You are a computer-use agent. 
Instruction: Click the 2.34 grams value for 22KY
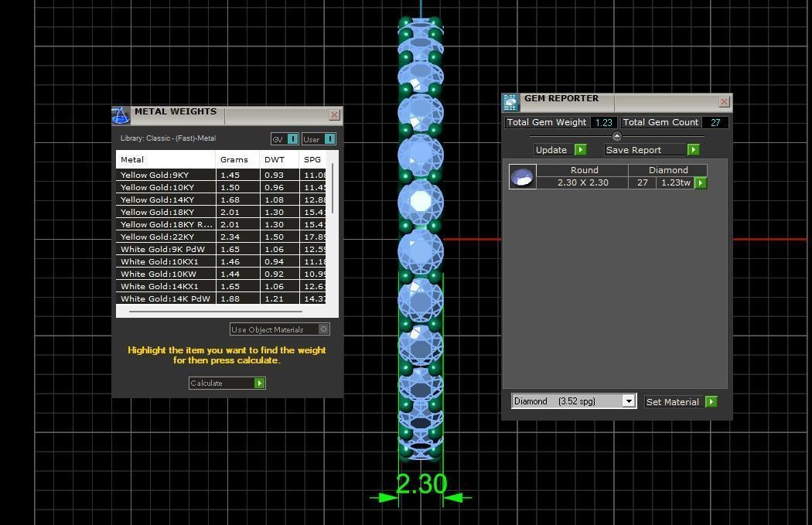(x=230, y=237)
